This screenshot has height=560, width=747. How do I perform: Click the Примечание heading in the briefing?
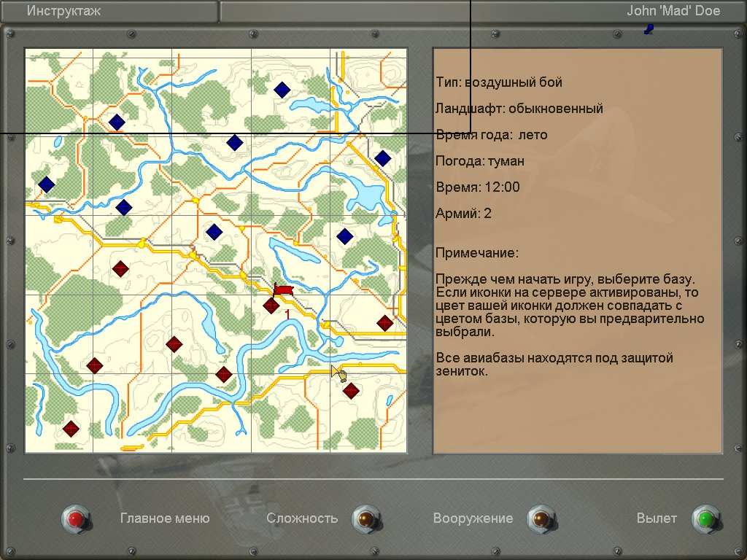click(476, 253)
